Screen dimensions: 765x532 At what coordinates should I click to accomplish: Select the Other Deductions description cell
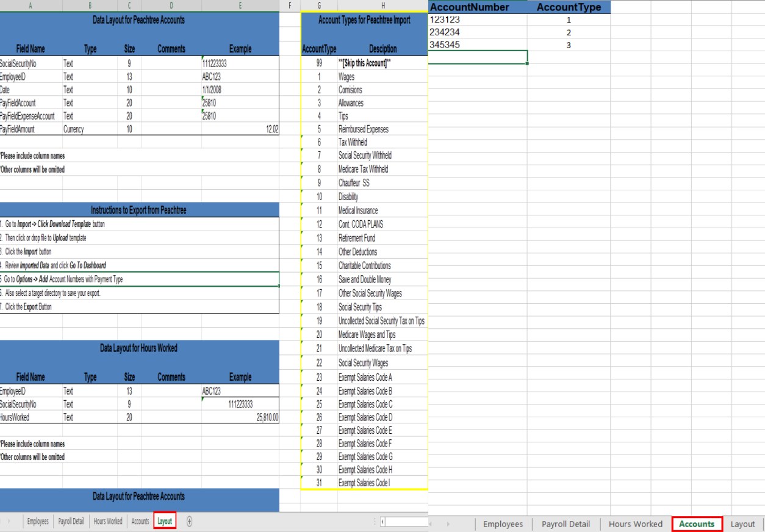pos(382,252)
